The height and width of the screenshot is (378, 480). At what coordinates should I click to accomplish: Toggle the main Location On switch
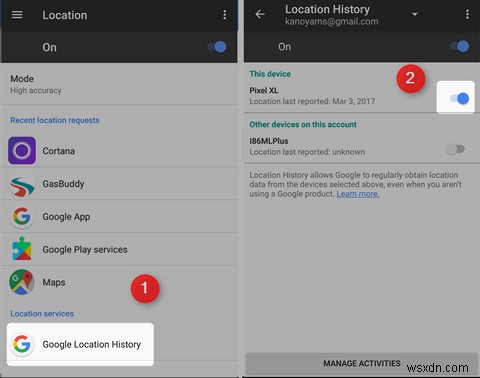[x=217, y=47]
